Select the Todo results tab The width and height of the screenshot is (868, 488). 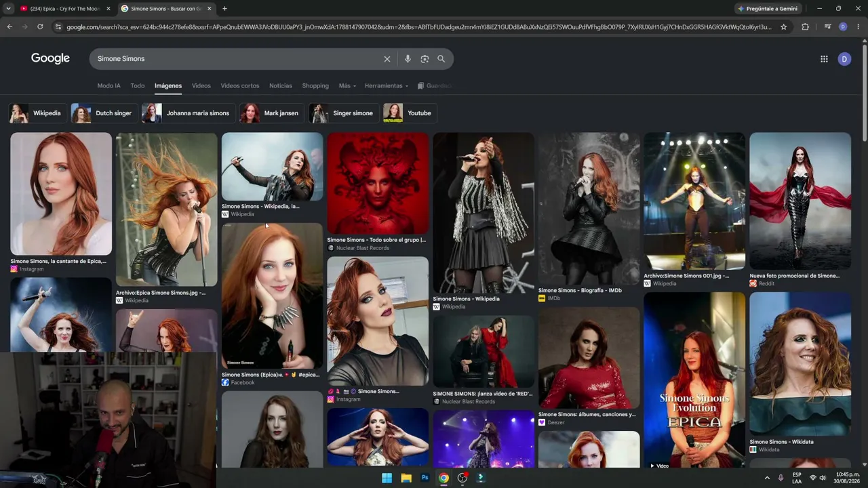pyautogui.click(x=138, y=86)
